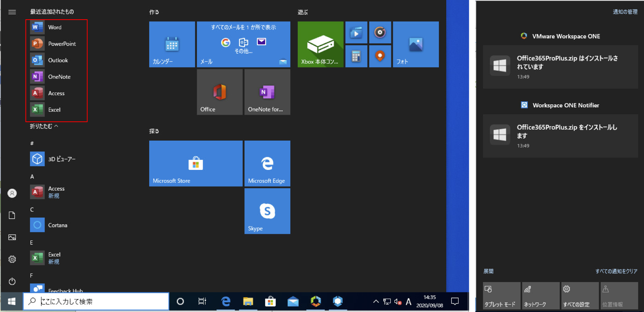Open the Microsoft Edge tile

point(267,163)
